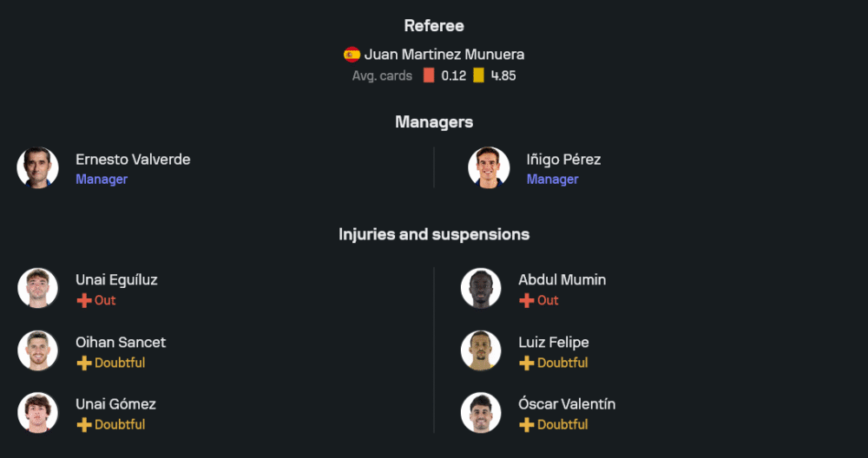This screenshot has width=868, height=458.
Task: Click the red injury cross under Abdul Mumin
Action: tap(527, 301)
